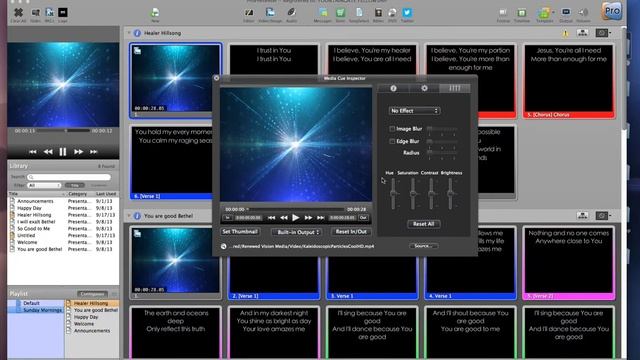The image size is (640, 360).
Task: Collapse the Healer Hillsong presentation
Action: pyautogui.click(x=129, y=33)
